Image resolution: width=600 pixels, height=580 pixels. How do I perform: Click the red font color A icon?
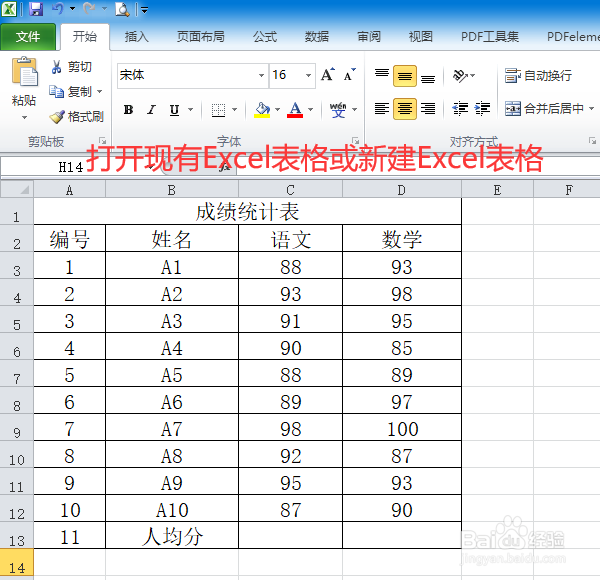pyautogui.click(x=295, y=110)
